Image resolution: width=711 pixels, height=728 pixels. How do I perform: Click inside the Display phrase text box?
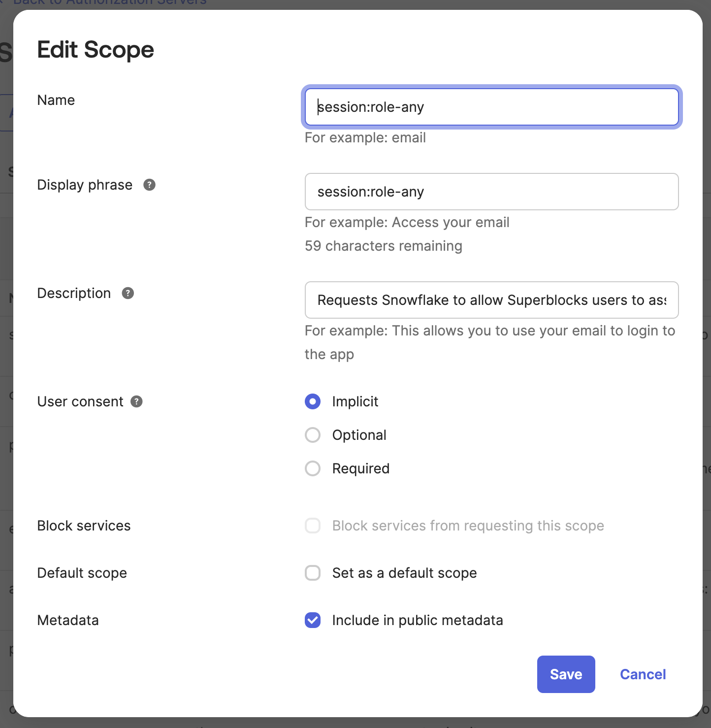491,192
